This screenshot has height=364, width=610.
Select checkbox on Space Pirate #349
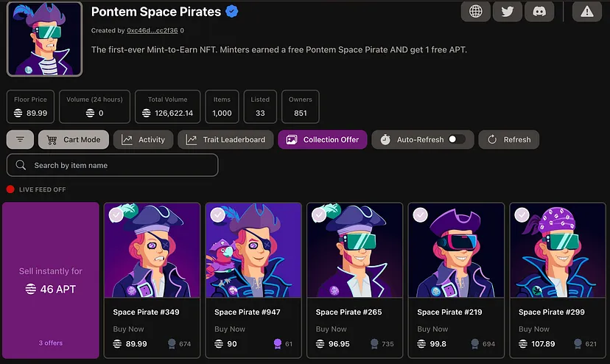click(x=116, y=215)
